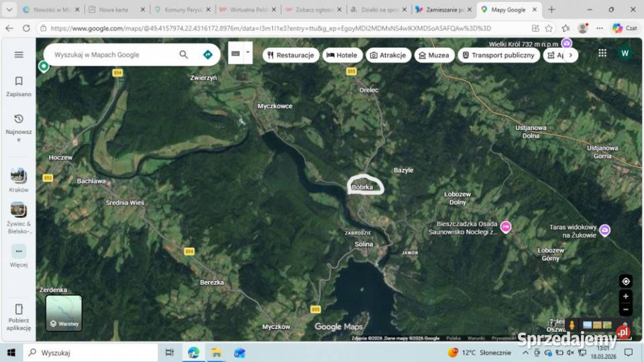Viewport: 644px width, 362px height.
Task: Open directions with blue arrow icon
Action: tap(208, 54)
